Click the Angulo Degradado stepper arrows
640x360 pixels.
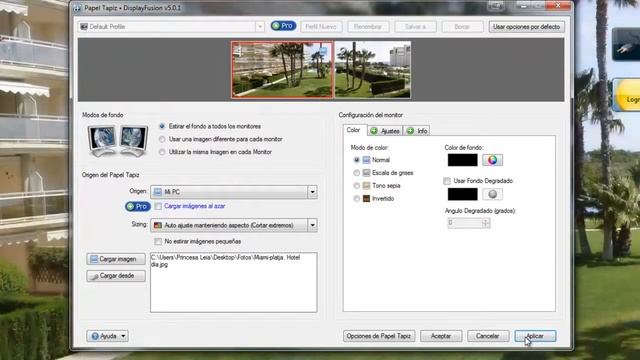pos(486,223)
